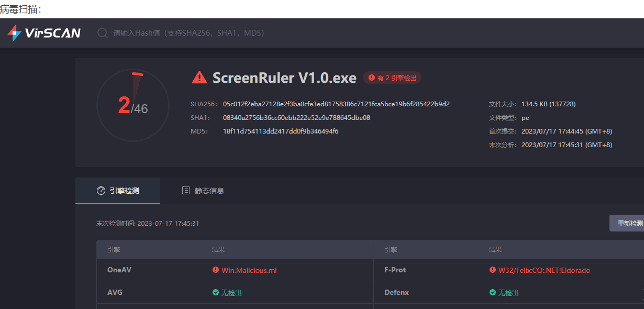Image resolution: width=644 pixels, height=309 pixels.
Task: Click the green check icon in AVG row
Action: coord(216,293)
